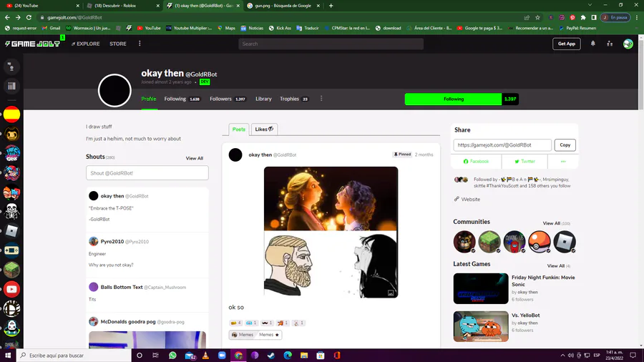Open the YouTube bookmark in bookmarks bar
The width and height of the screenshot is (644, 362).
149,28
